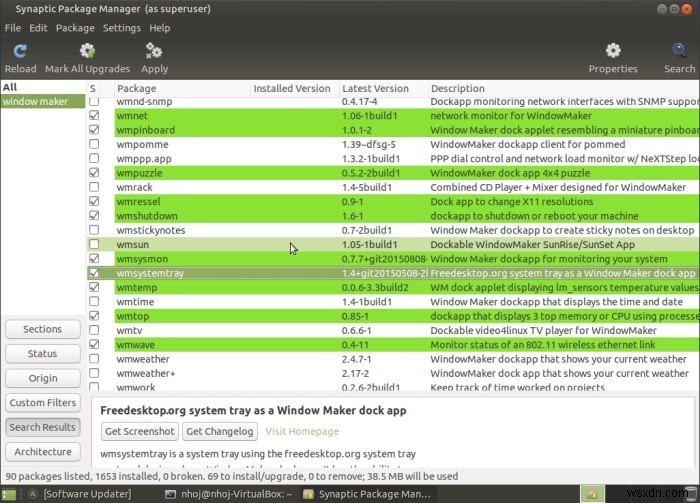Toggle the wmshutdown package checkbox
Screen dimensions: 700x503
click(94, 216)
